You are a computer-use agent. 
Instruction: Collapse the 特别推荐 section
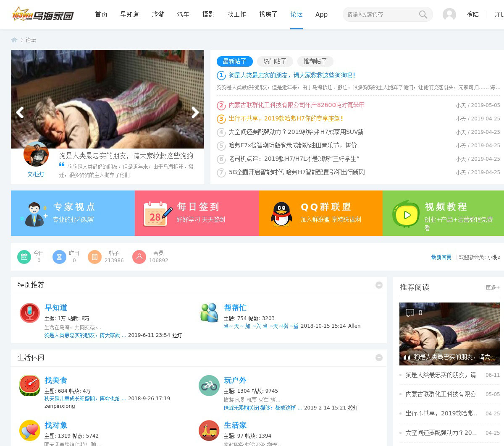379,285
